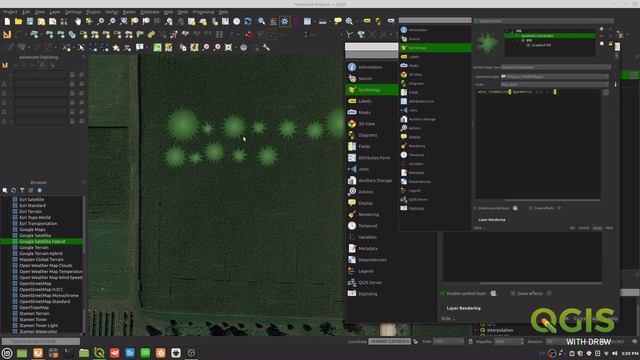
Task: Adjust the Magnifier spin box in status bar
Action: [509, 341]
